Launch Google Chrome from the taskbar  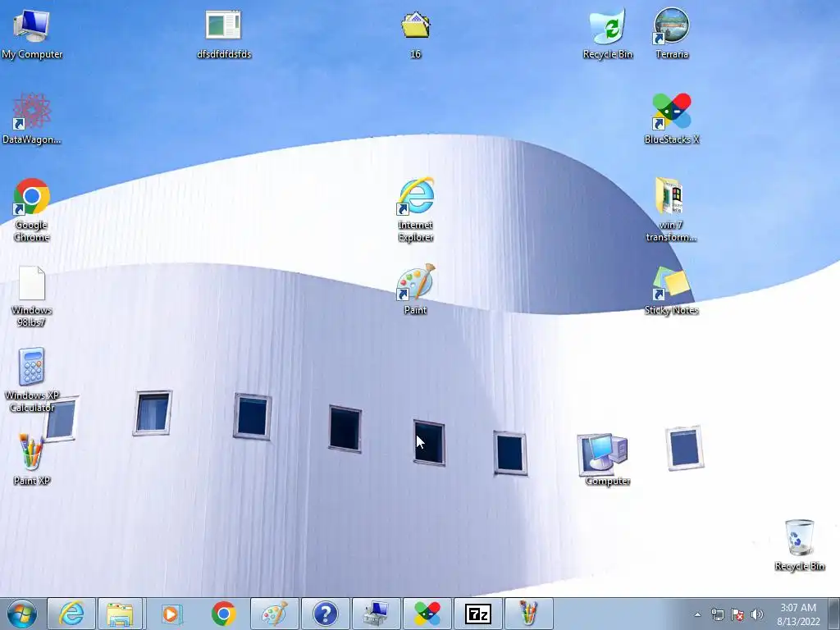pyautogui.click(x=223, y=614)
